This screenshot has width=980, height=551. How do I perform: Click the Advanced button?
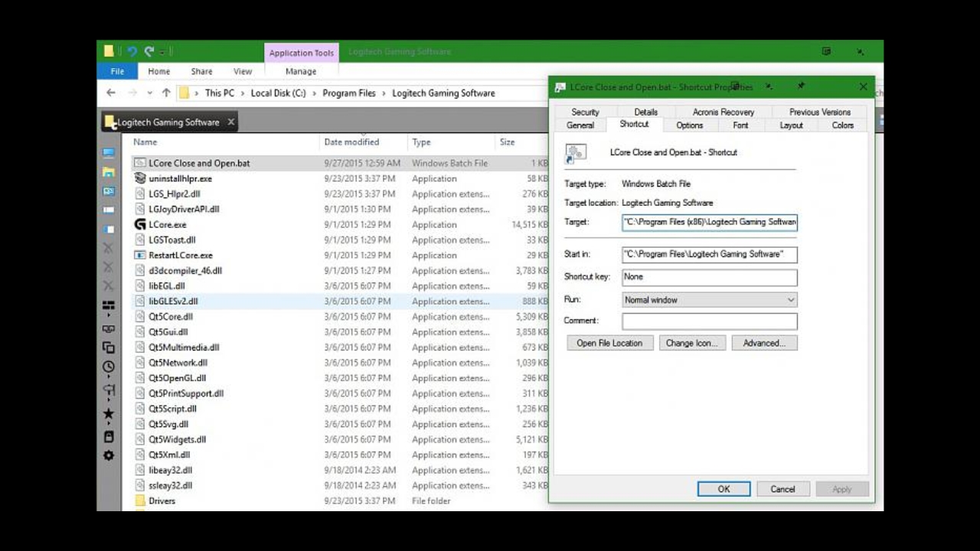[764, 343]
